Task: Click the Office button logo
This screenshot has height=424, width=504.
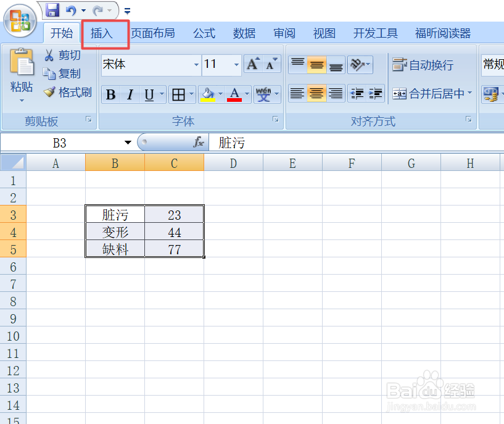Action: point(20,21)
